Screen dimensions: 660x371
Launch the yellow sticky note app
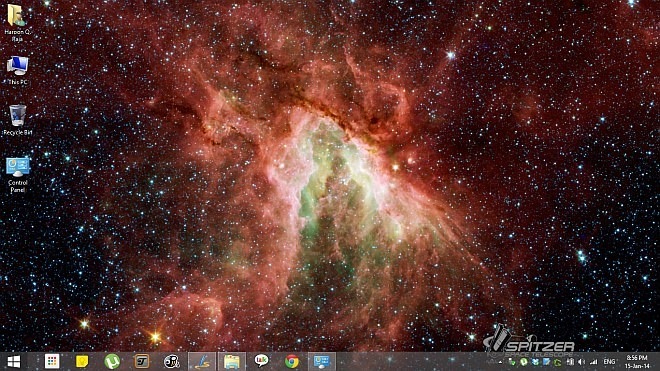point(82,361)
